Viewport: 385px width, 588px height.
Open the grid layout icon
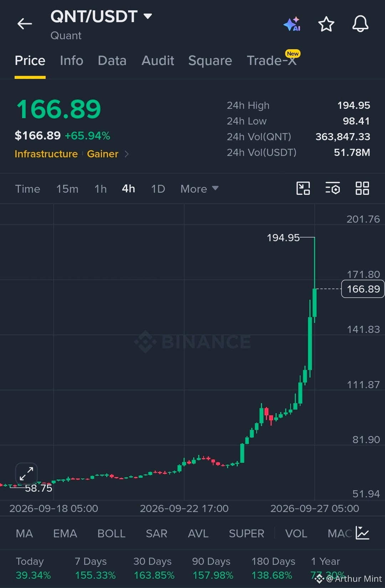(362, 188)
